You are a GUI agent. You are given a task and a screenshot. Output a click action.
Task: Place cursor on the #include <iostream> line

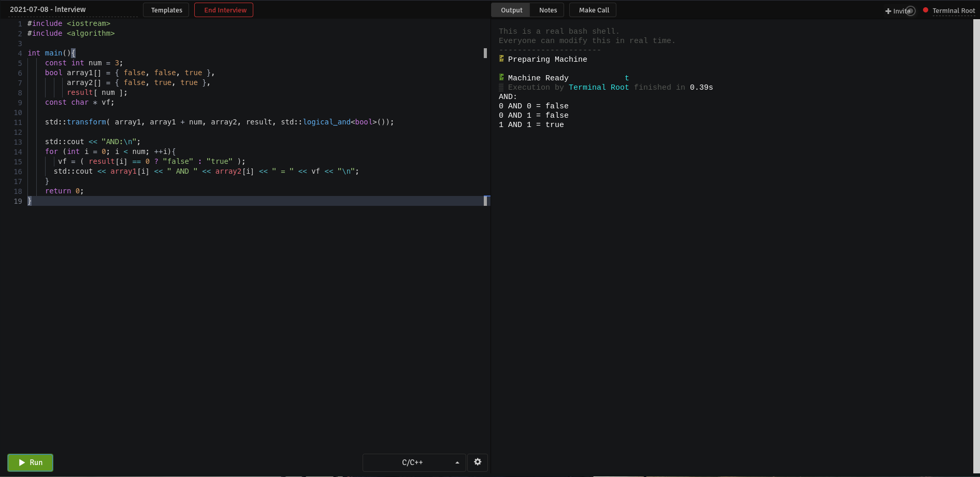click(69, 23)
